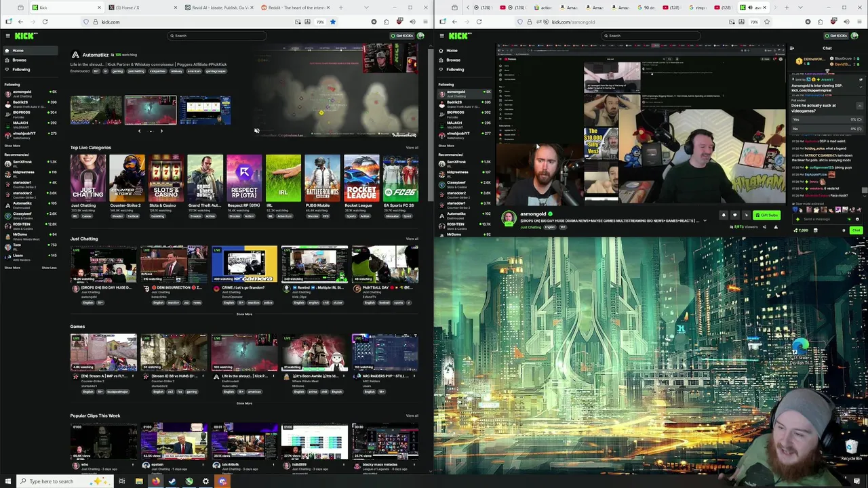
Task: Toggle follow heart for asmongold
Action: (x=734, y=216)
